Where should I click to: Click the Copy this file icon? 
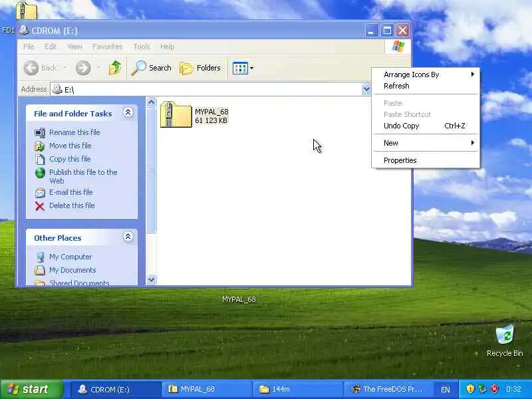40,159
